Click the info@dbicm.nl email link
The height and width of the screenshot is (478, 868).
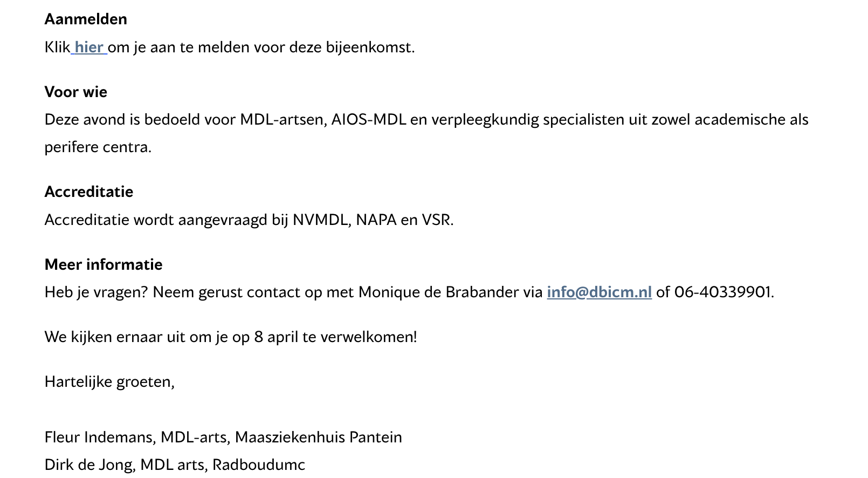(599, 292)
